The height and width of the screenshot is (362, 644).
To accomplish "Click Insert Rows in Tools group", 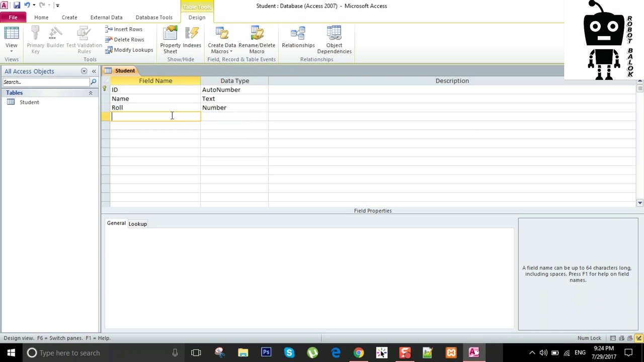I will [124, 29].
